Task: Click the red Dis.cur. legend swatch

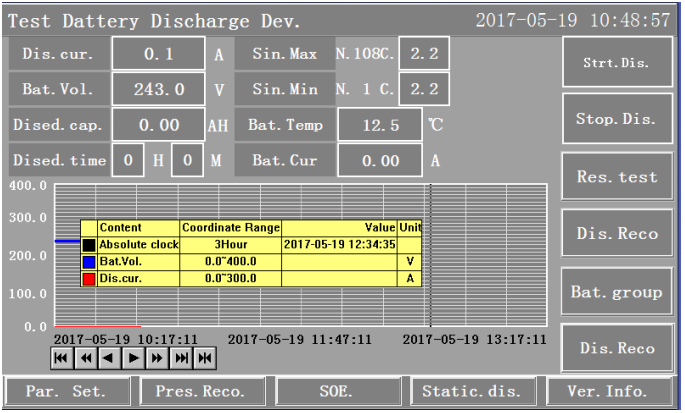Action: coord(89,277)
